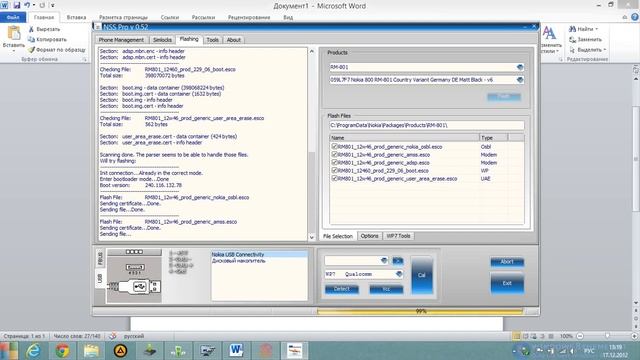
Task: Click the zoom in plus icon in Word
Action: tap(634, 336)
